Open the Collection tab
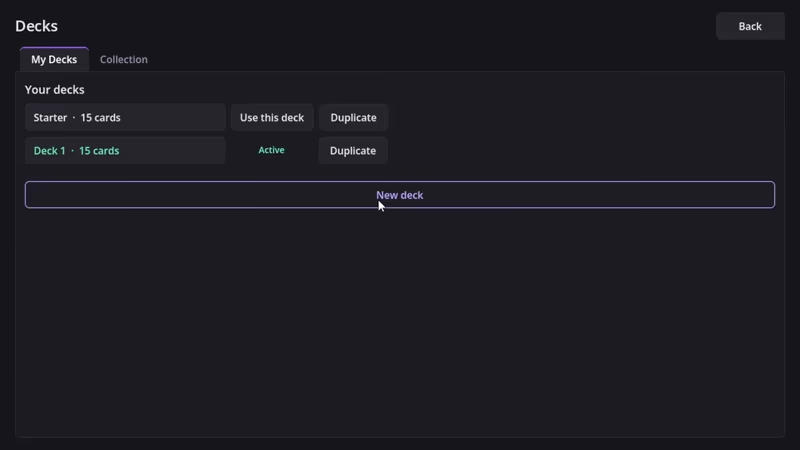Image resolution: width=800 pixels, height=450 pixels. click(x=124, y=60)
